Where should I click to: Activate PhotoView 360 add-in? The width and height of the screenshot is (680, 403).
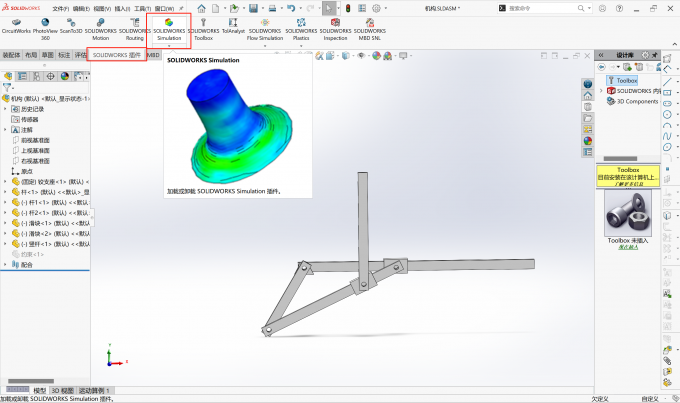45,29
